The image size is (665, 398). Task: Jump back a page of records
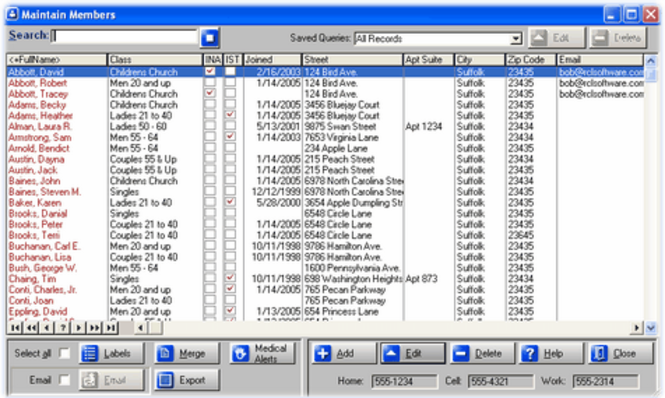click(x=31, y=327)
